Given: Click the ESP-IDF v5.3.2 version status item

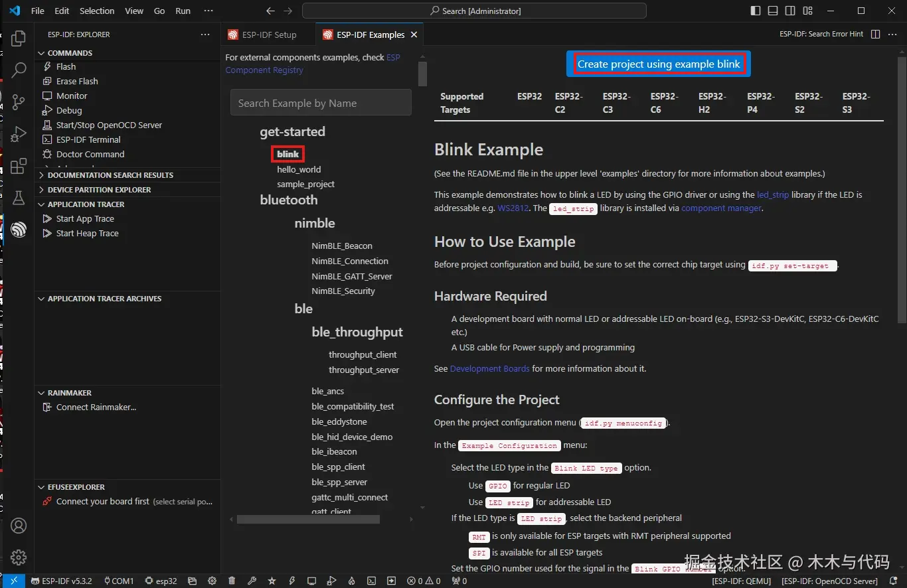Looking at the screenshot, I should click(61, 581).
